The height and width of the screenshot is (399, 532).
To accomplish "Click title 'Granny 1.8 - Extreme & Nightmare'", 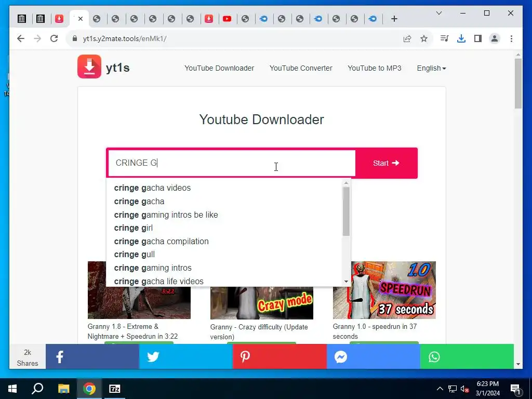I will [132, 331].
